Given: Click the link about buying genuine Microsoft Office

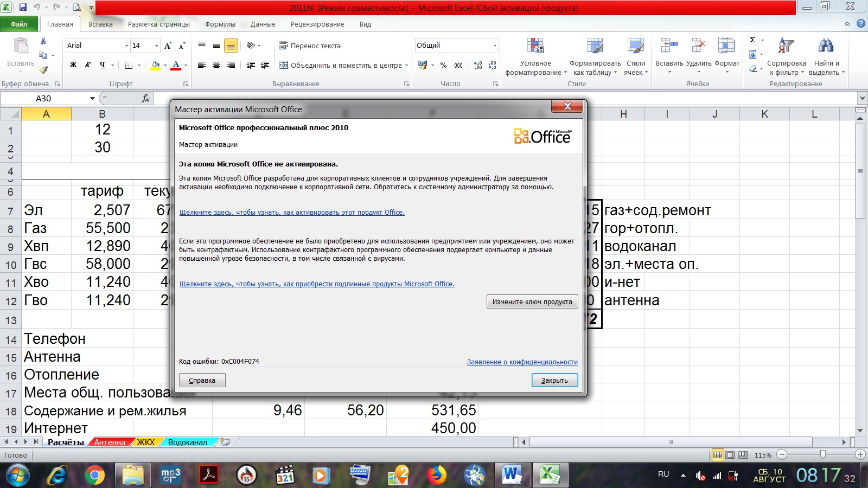Looking at the screenshot, I should [x=317, y=284].
